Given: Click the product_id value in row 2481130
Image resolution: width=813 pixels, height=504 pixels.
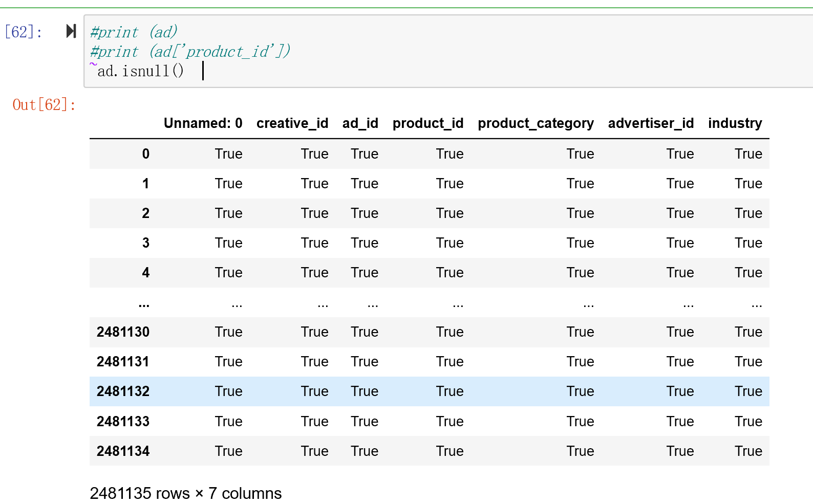Looking at the screenshot, I should 450,332.
